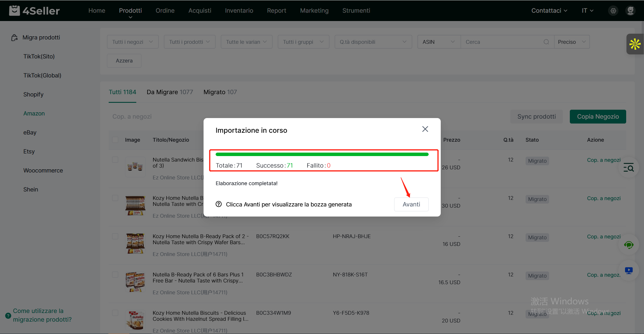This screenshot has width=644, height=334.
Task: Open thumbnail of Kozy Home Nutella Biscuits product
Action: pyautogui.click(x=135, y=320)
